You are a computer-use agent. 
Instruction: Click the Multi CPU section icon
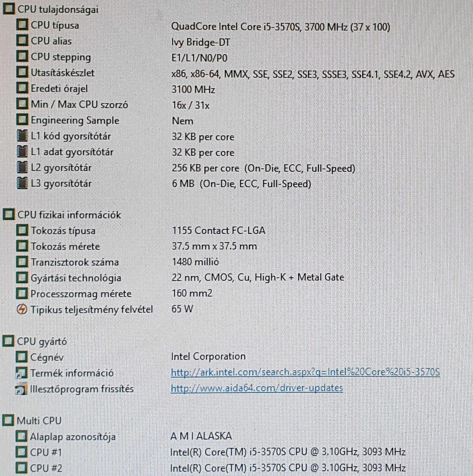(x=8, y=420)
